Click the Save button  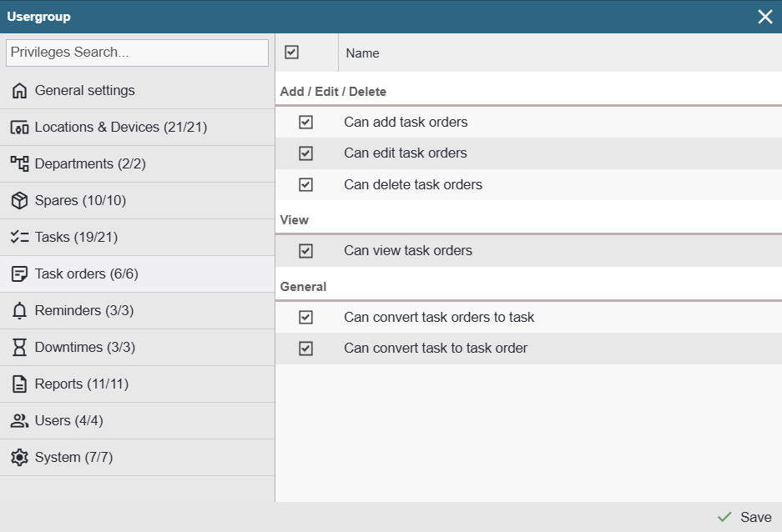[744, 517]
